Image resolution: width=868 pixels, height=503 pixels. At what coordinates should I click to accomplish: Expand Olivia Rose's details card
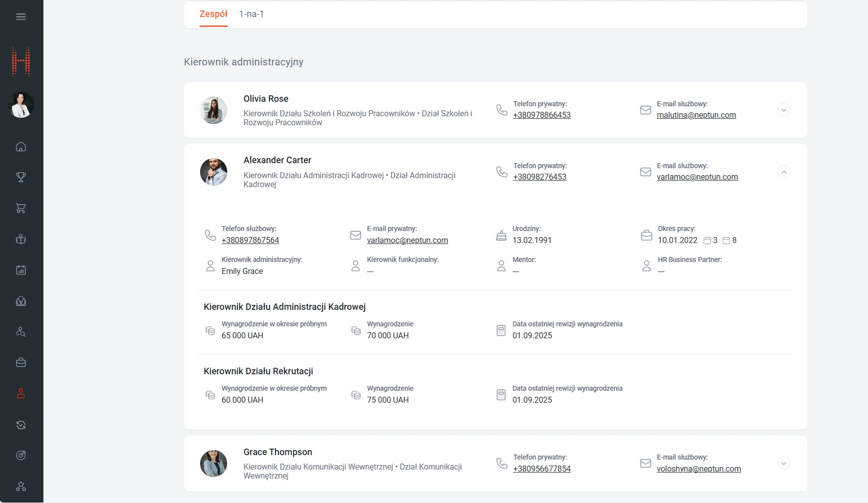pos(784,110)
